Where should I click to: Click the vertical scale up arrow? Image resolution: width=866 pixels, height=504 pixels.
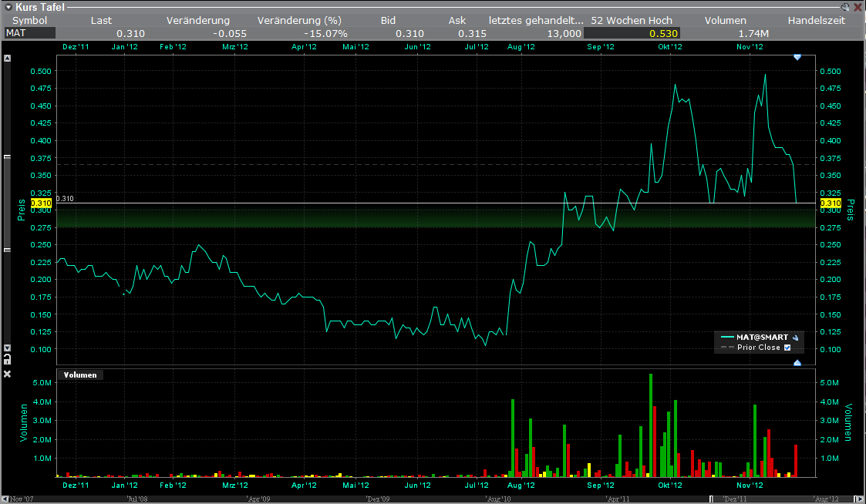pyautogui.click(x=7, y=58)
